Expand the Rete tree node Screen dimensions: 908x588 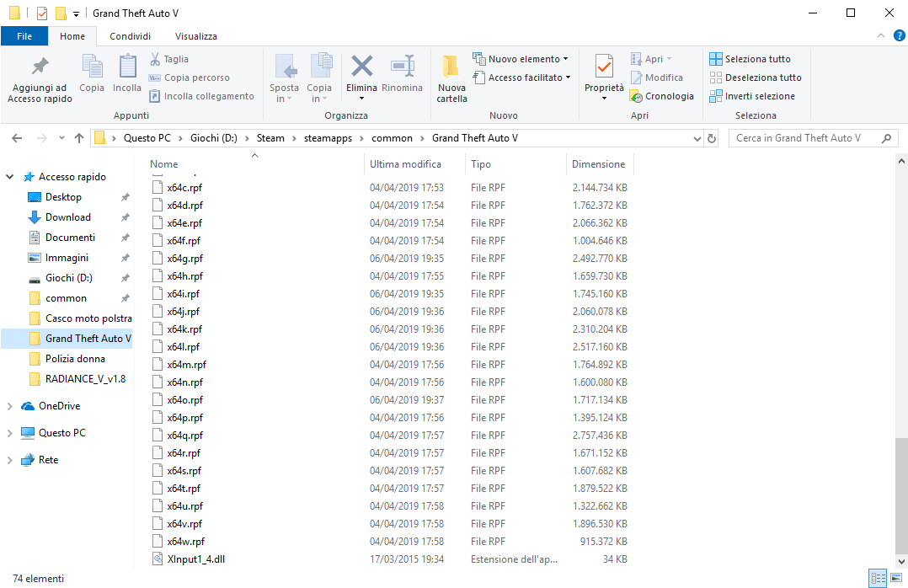click(9, 460)
